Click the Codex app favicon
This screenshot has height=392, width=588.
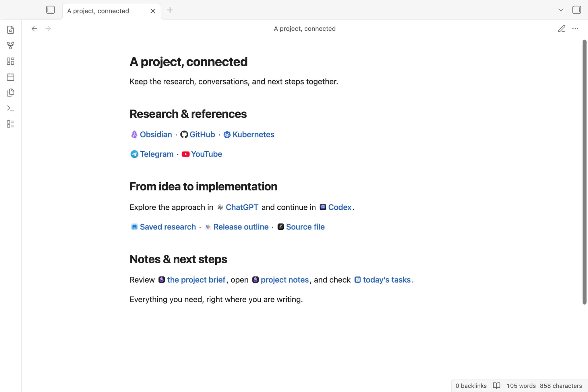coord(323,207)
